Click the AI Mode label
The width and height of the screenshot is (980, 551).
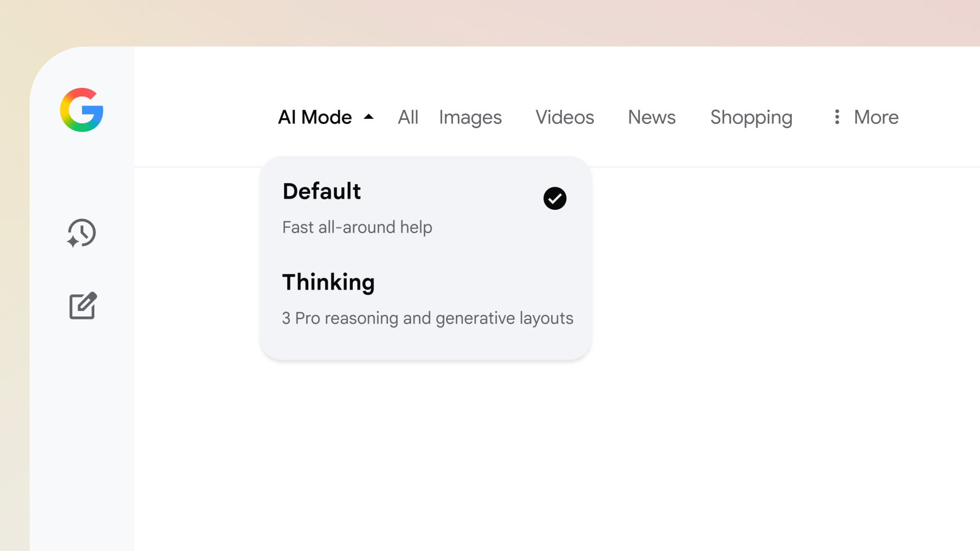[314, 117]
